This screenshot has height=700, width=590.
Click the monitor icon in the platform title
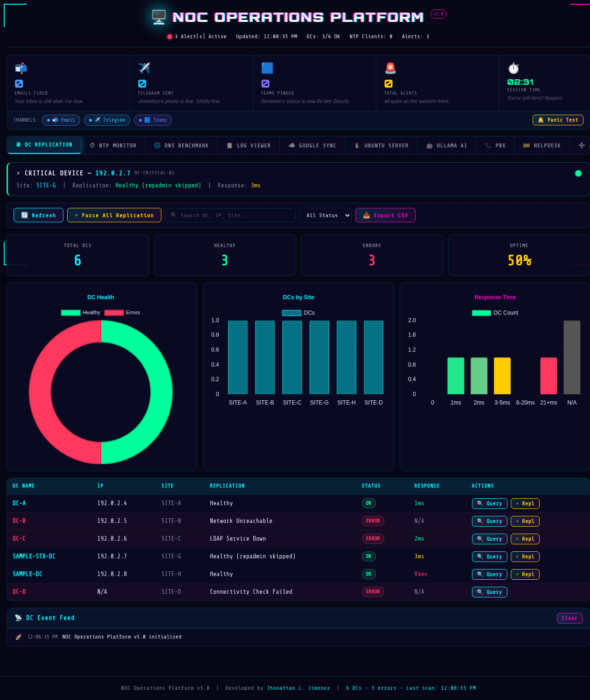[x=159, y=17]
